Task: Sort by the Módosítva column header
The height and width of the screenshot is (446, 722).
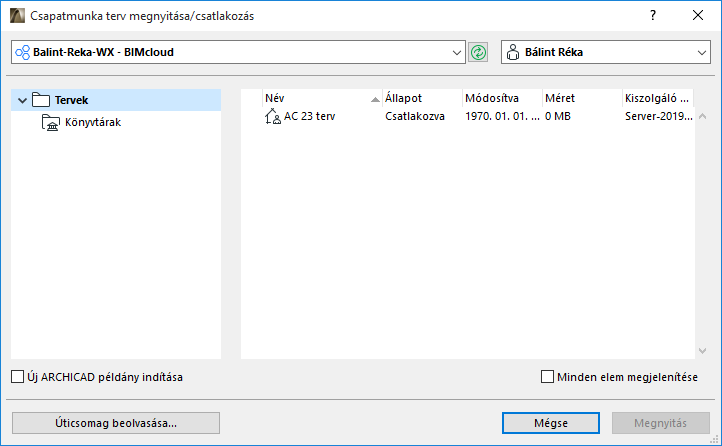Action: tap(502, 98)
